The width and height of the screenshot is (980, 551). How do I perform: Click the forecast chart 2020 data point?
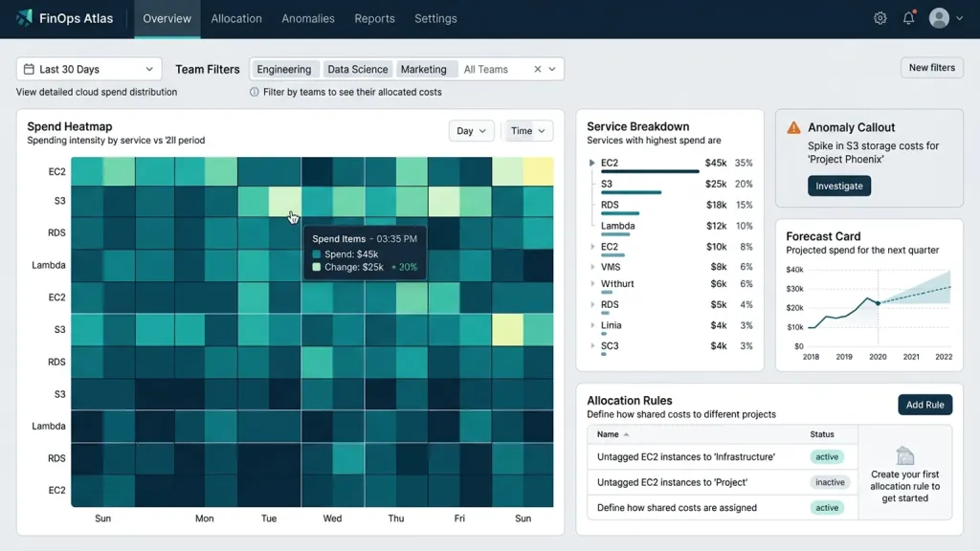(879, 303)
